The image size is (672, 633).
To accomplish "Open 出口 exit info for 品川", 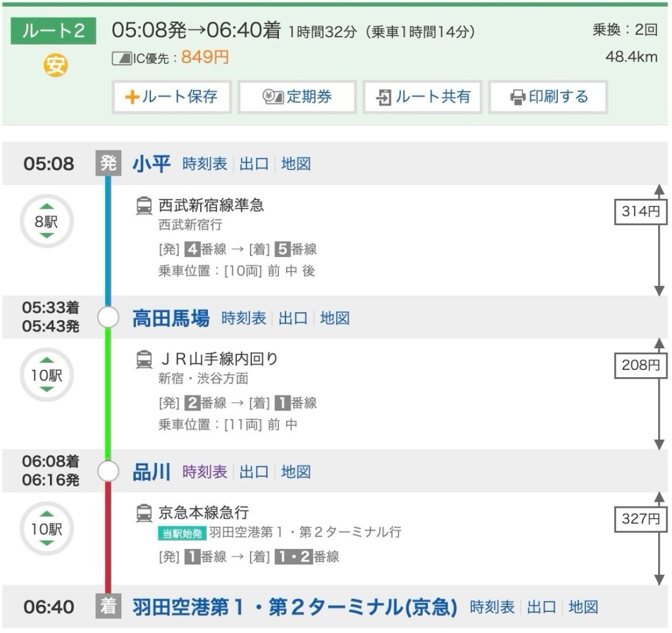I will point(254,472).
